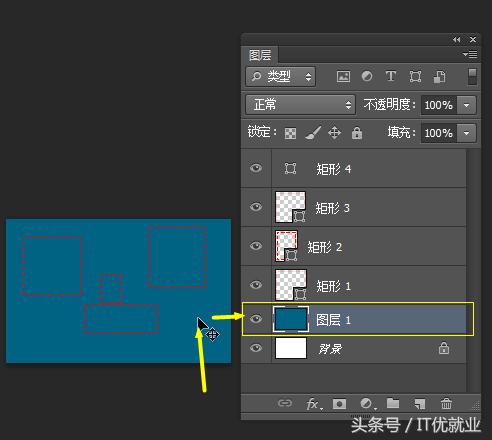Click the smart object filter icon
The height and width of the screenshot is (440, 492).
coord(439,77)
